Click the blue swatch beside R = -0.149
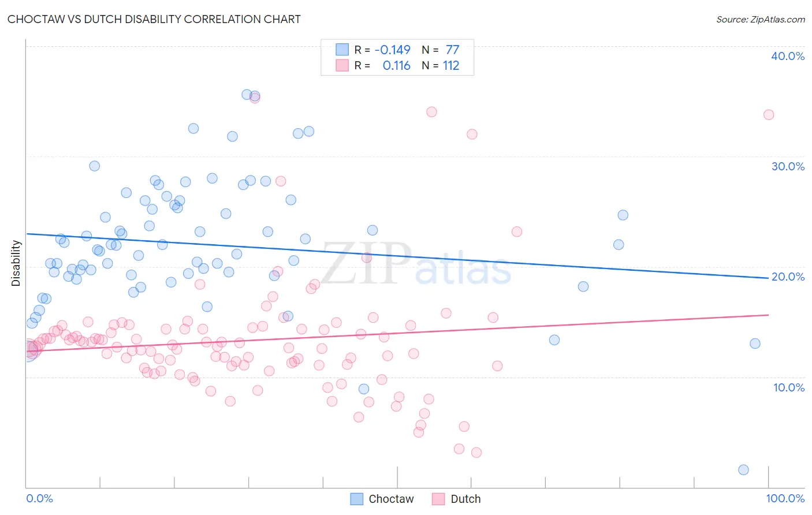 pyautogui.click(x=342, y=50)
